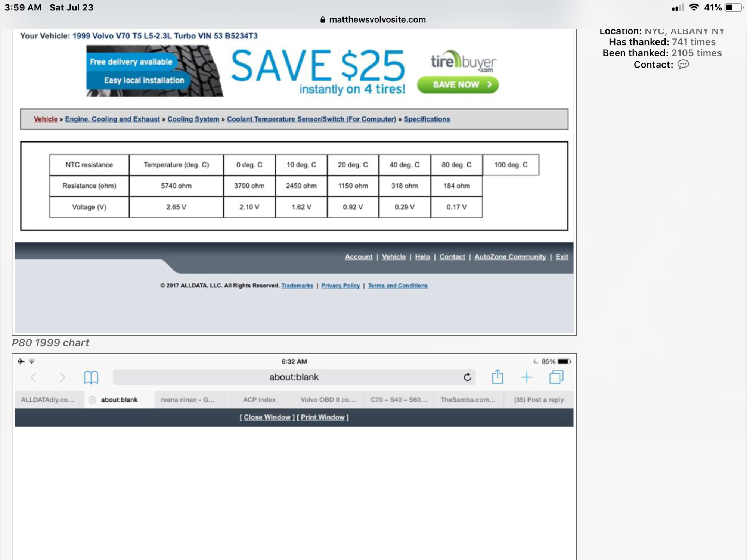Image resolution: width=747 pixels, height=560 pixels.
Task: Tap the Safari share icon
Action: [497, 377]
